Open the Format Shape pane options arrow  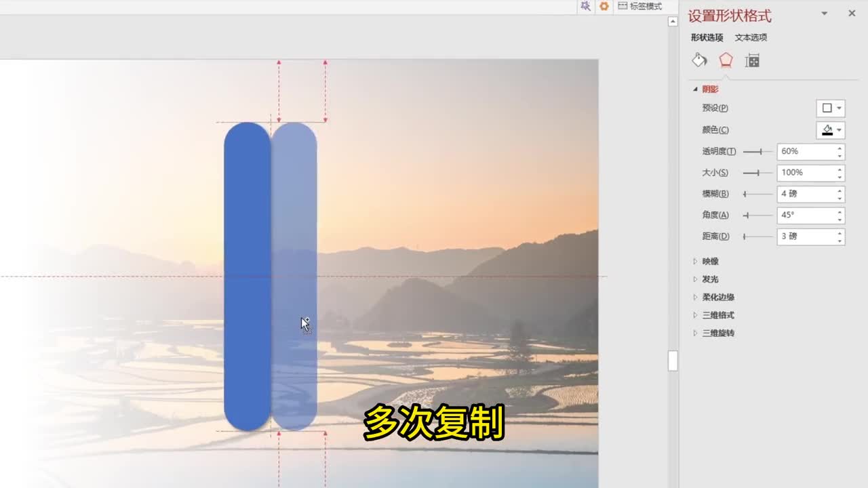point(825,14)
